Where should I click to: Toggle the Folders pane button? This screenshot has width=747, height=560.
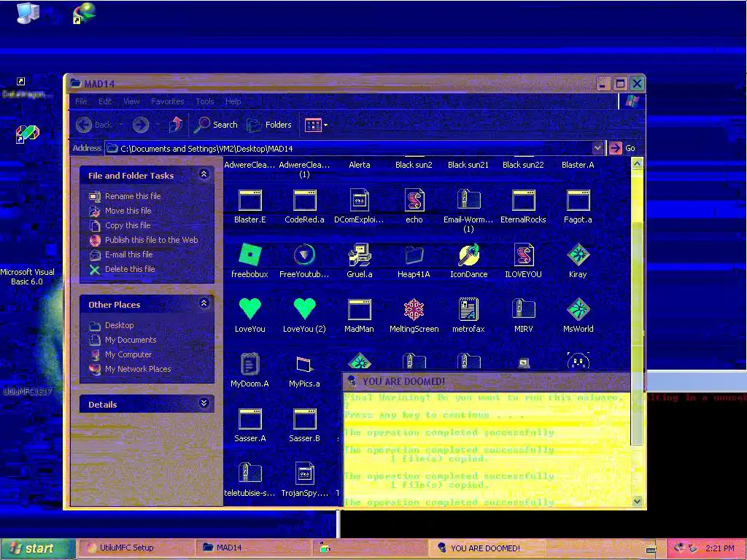(269, 125)
